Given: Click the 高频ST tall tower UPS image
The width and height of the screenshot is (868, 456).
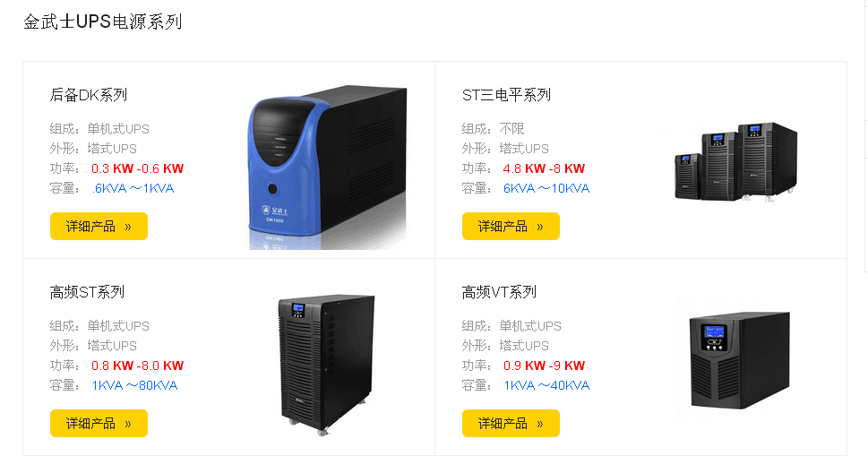Looking at the screenshot, I should 326,364.
